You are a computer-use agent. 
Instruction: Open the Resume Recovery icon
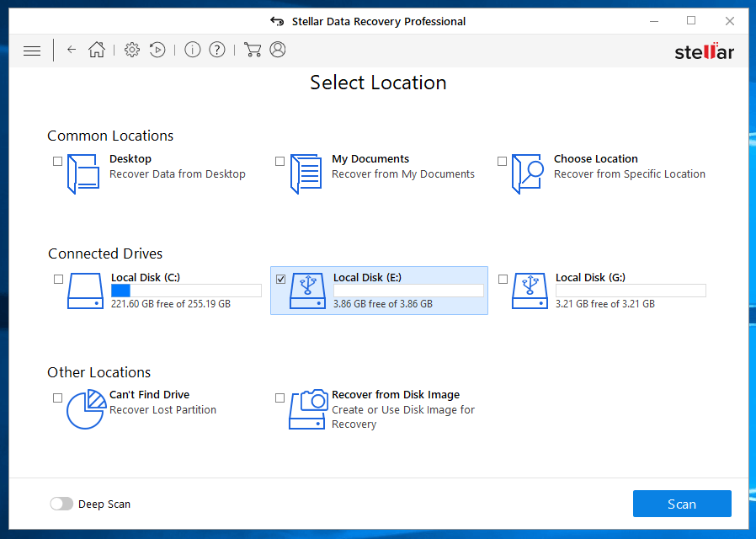[x=157, y=50]
